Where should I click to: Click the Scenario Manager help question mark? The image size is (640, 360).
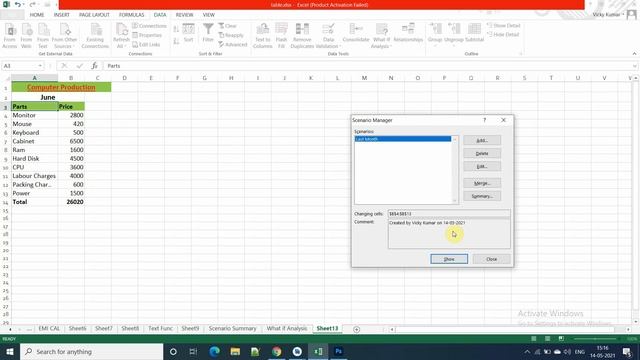484,120
